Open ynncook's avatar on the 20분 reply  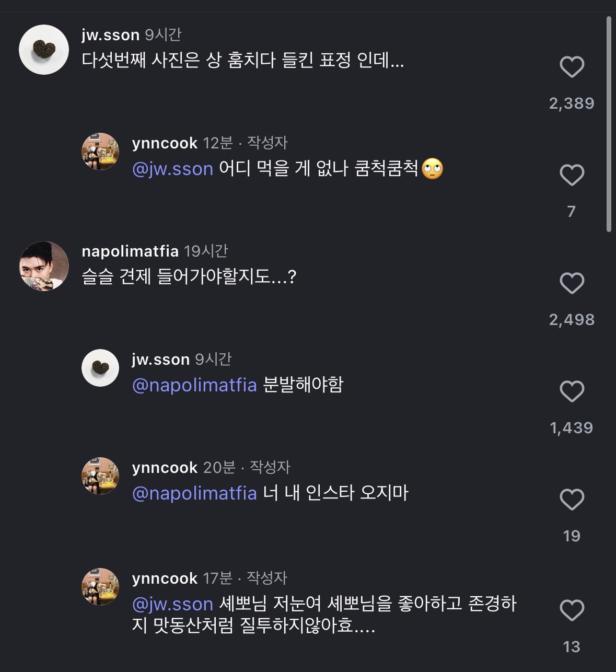(100, 476)
